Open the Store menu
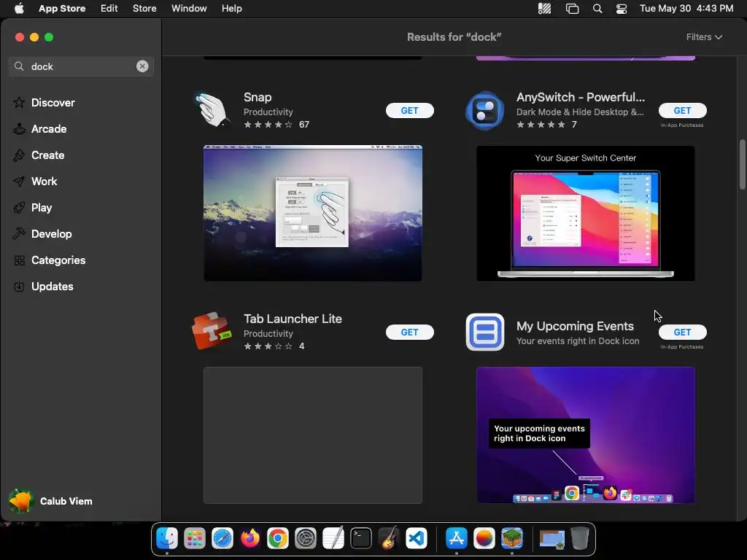Screen dimensions: 747x560 pyautogui.click(x=144, y=8)
